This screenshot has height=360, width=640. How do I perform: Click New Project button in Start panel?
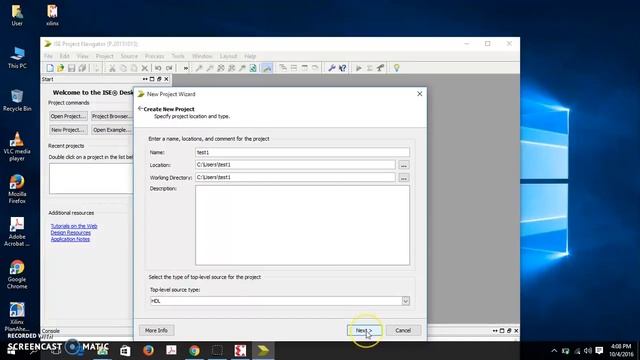click(68, 130)
